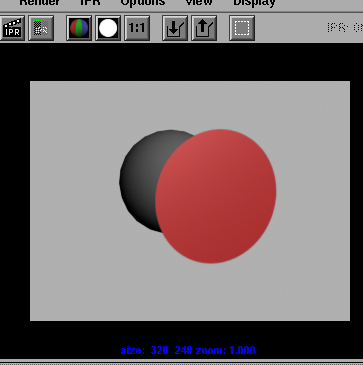
Task: Show alpha channel with white circle icon
Action: [x=108, y=28]
